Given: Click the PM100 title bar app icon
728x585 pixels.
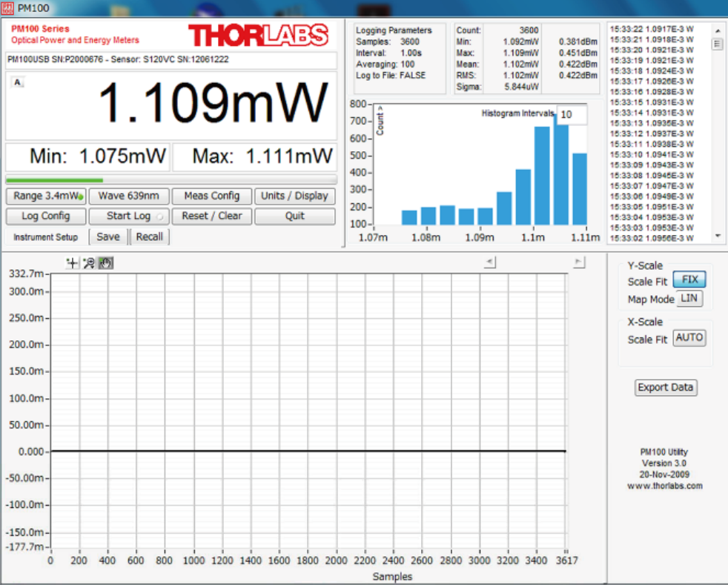Looking at the screenshot, I should click(8, 7).
